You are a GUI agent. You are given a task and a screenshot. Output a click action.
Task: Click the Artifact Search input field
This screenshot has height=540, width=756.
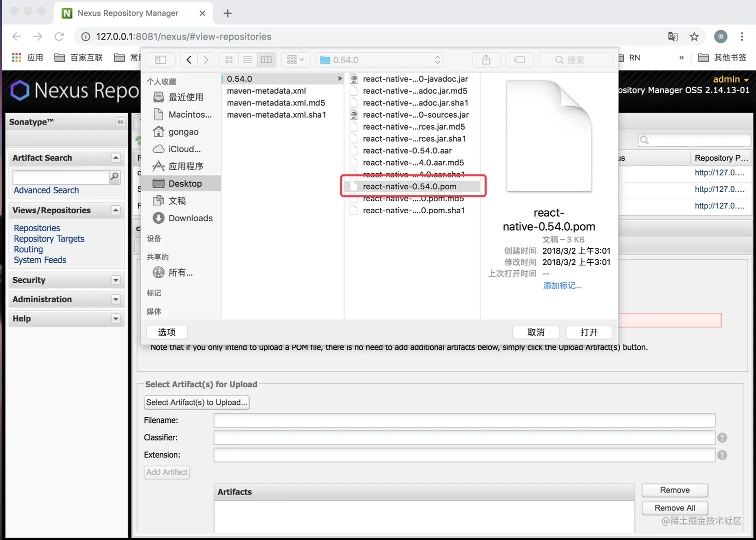coord(61,177)
